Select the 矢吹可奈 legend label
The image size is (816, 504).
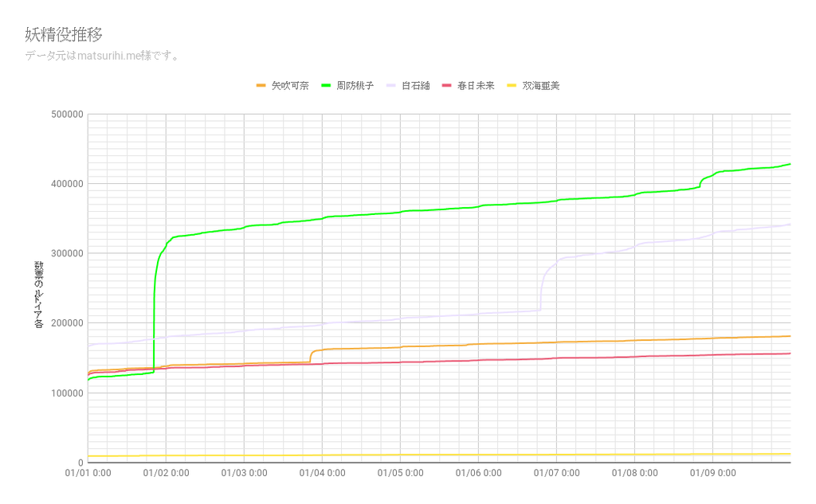pos(290,86)
